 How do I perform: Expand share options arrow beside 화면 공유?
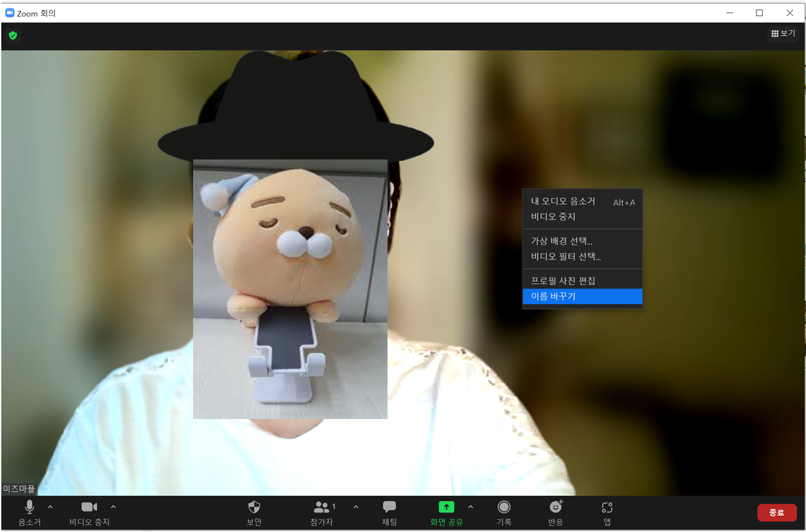[x=470, y=507]
